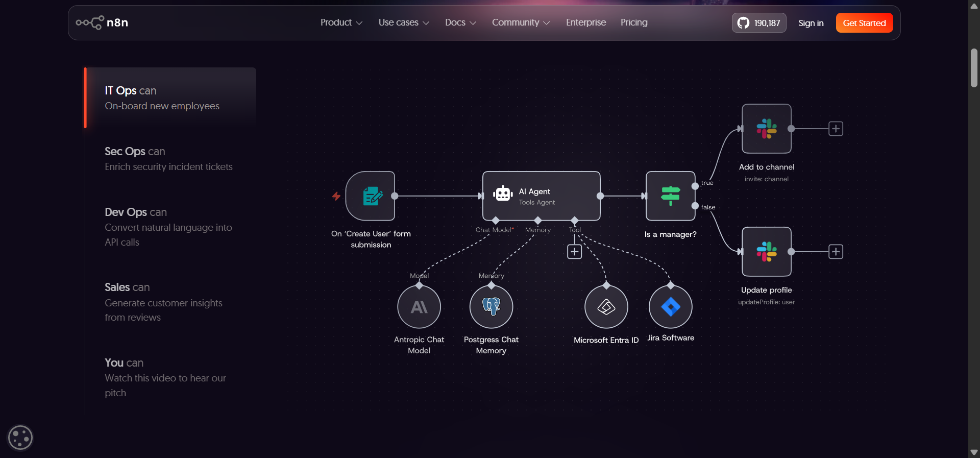Click the form trigger output connector dot
The image size is (980, 458).
[x=395, y=196]
